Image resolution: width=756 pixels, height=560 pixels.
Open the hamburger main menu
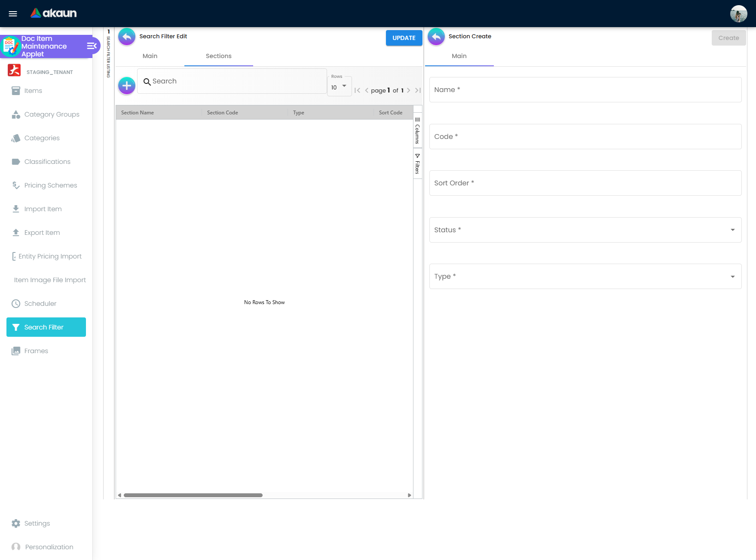pos(13,14)
